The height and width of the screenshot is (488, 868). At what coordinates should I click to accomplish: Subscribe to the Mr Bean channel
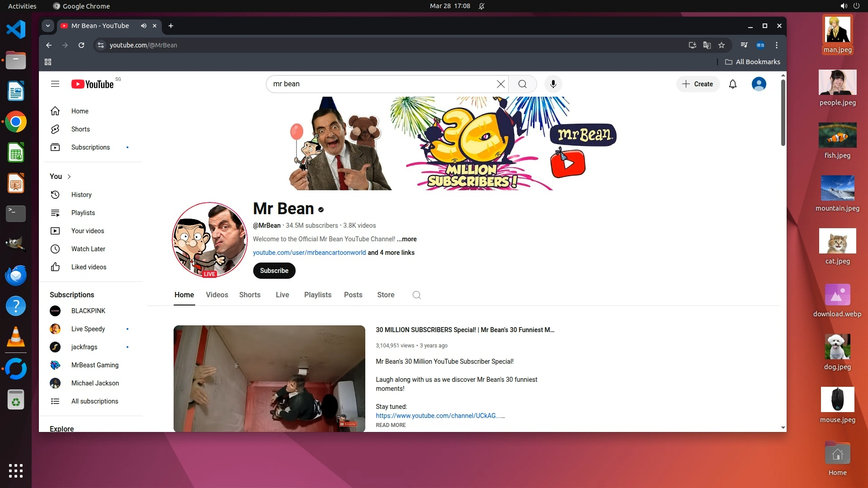[274, 271]
